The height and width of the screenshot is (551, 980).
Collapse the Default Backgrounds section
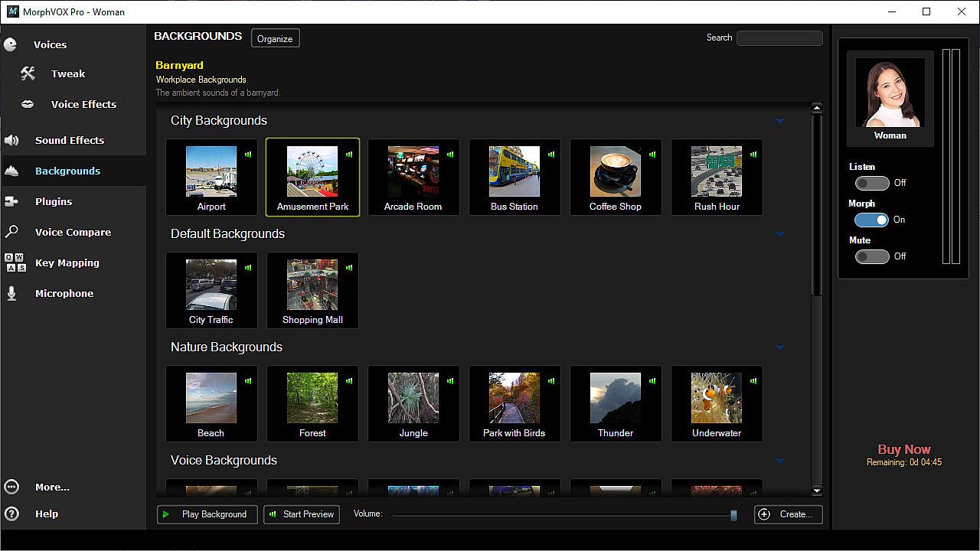(780, 234)
